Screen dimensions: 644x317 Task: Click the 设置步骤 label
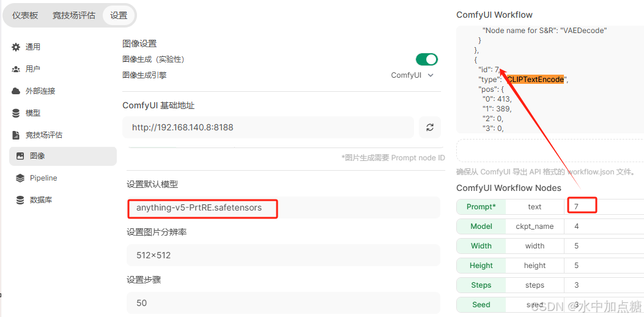click(144, 280)
